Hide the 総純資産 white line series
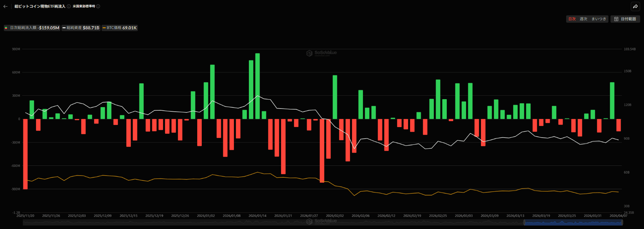 [81, 28]
